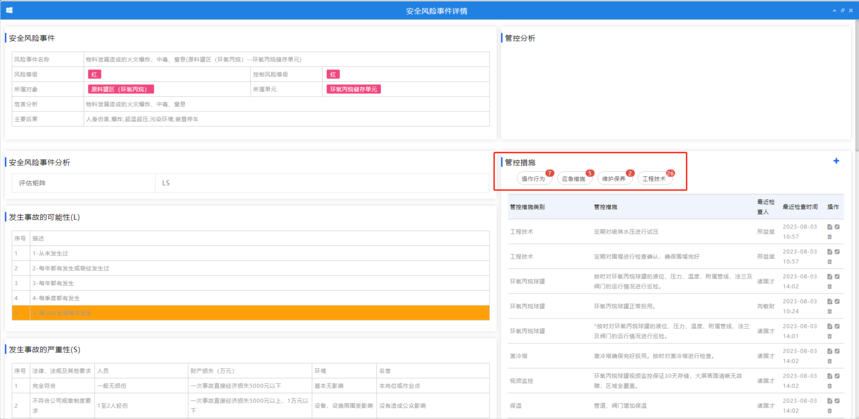
Task: Select the 应急措施 filter tab
Action: pyautogui.click(x=574, y=179)
